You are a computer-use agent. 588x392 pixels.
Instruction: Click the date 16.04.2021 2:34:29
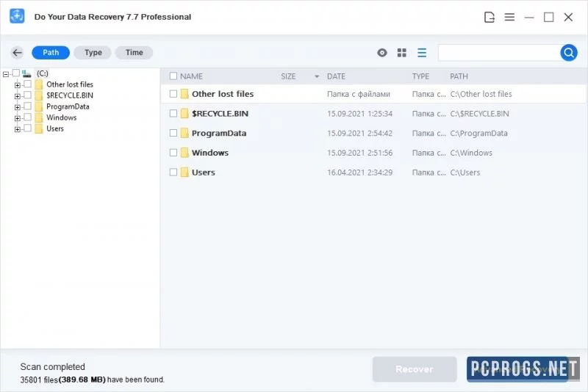[359, 173]
